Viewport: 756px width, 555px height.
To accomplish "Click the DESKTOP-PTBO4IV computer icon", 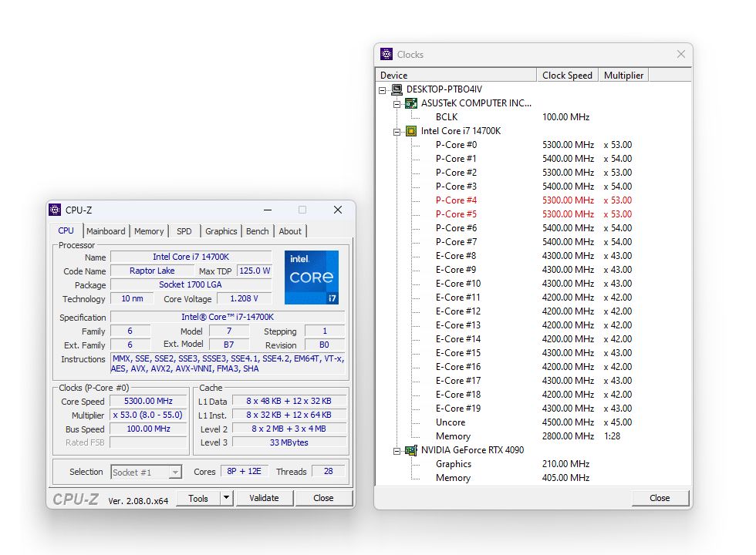I will [397, 89].
